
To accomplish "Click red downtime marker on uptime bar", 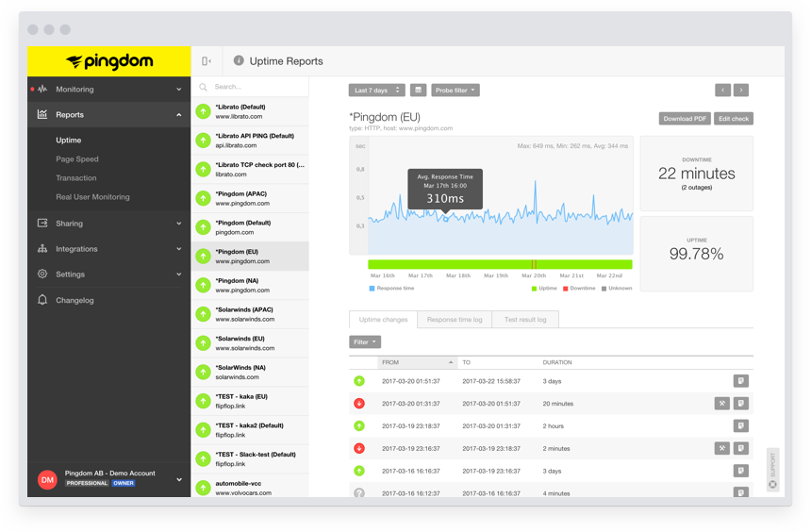I will click(x=534, y=264).
